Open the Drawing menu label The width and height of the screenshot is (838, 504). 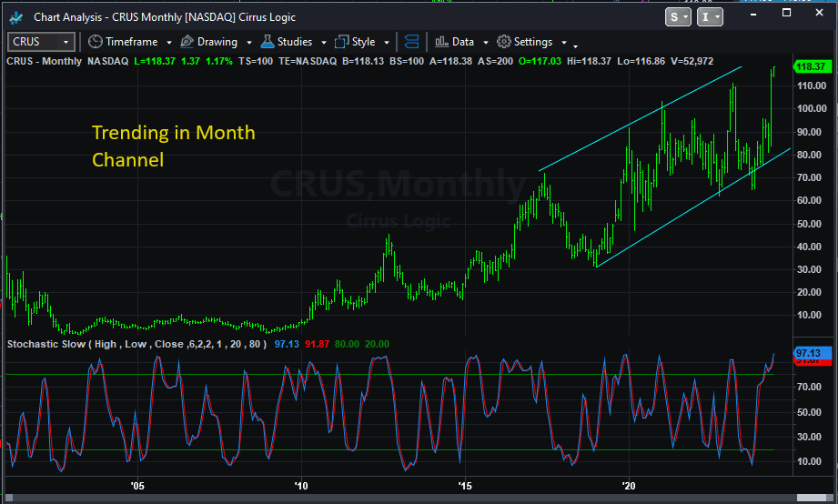pos(217,42)
